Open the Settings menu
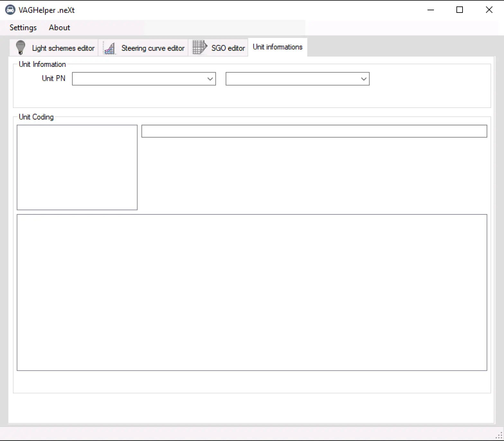 [x=23, y=28]
